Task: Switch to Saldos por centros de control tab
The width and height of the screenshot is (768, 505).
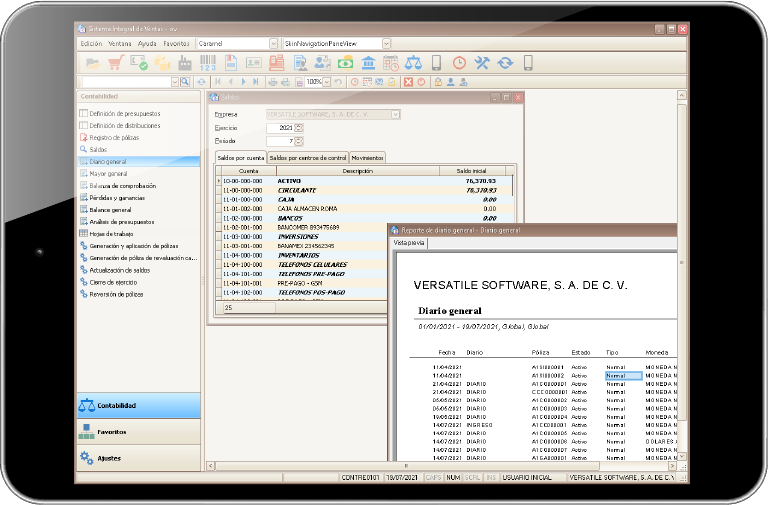Action: click(307, 158)
